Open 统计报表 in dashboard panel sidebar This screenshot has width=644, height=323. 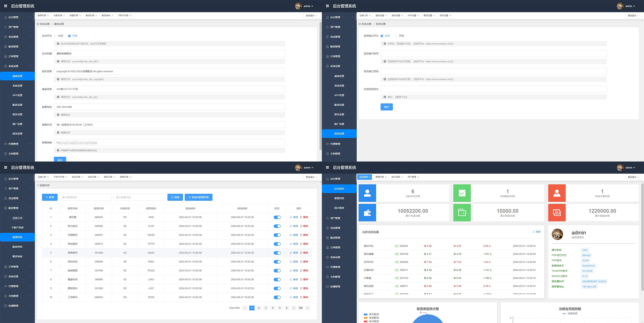point(339,208)
